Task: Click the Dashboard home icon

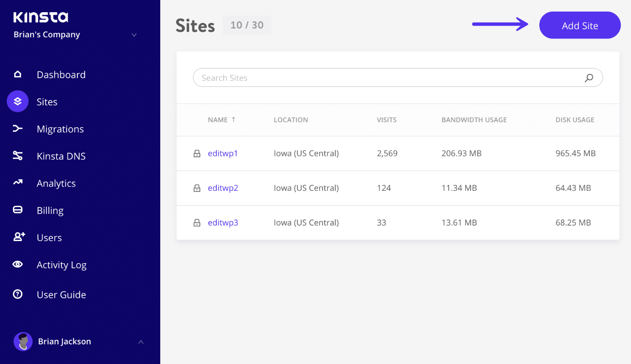Action: point(18,74)
